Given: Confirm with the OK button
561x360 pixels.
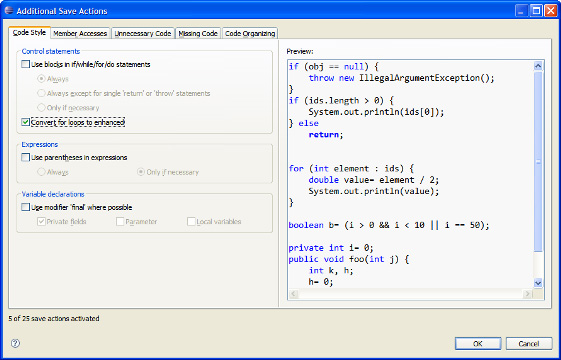Looking at the screenshot, I should [x=478, y=344].
